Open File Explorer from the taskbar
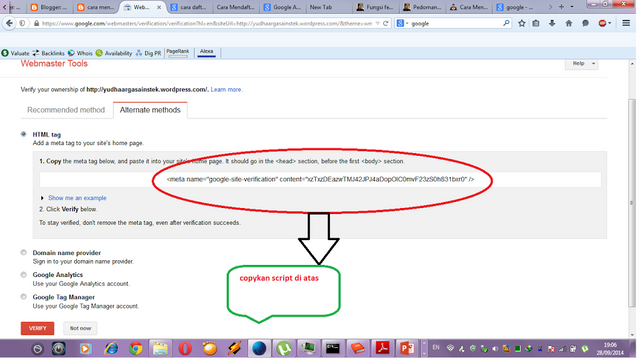Viewport: 640px width, 360px height. point(160,349)
